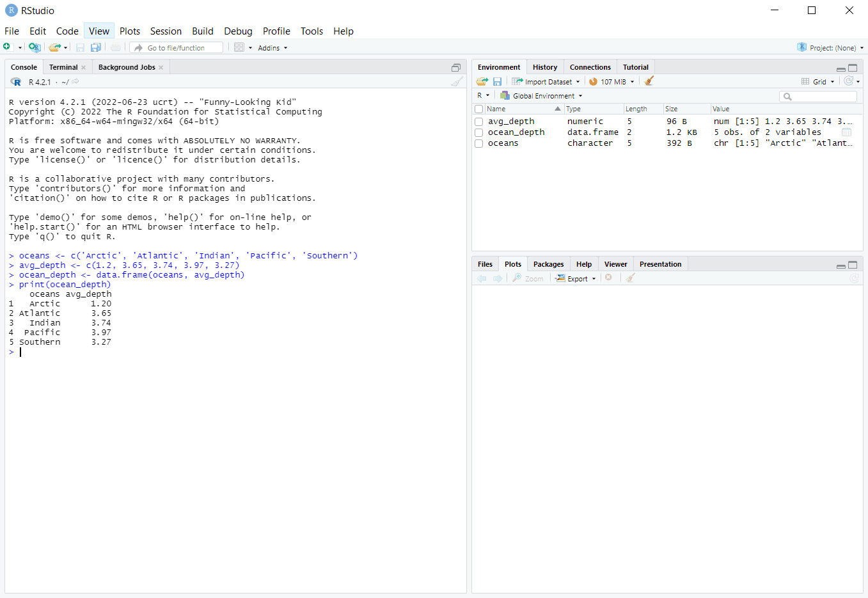Save current document with the single floppy icon
The height and width of the screenshot is (598, 868).
[x=80, y=47]
